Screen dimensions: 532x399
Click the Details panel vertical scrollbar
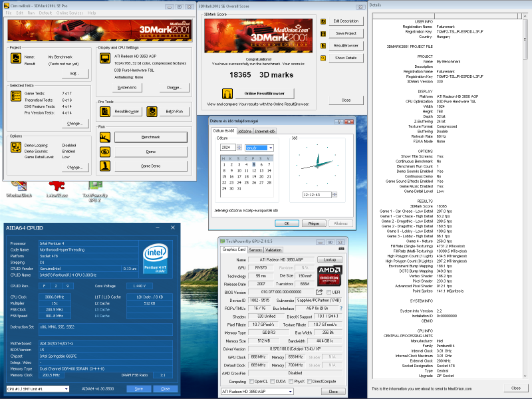coord(525,197)
